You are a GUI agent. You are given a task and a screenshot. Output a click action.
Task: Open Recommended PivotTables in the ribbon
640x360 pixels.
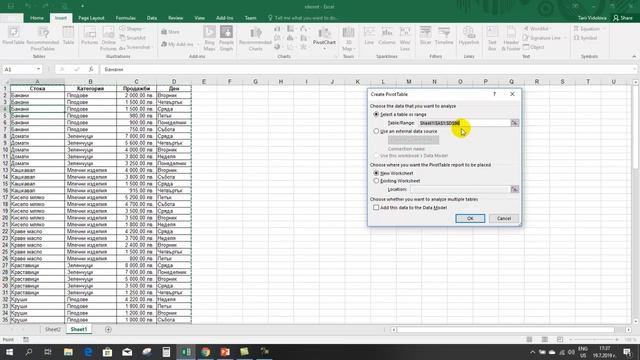pos(42,38)
